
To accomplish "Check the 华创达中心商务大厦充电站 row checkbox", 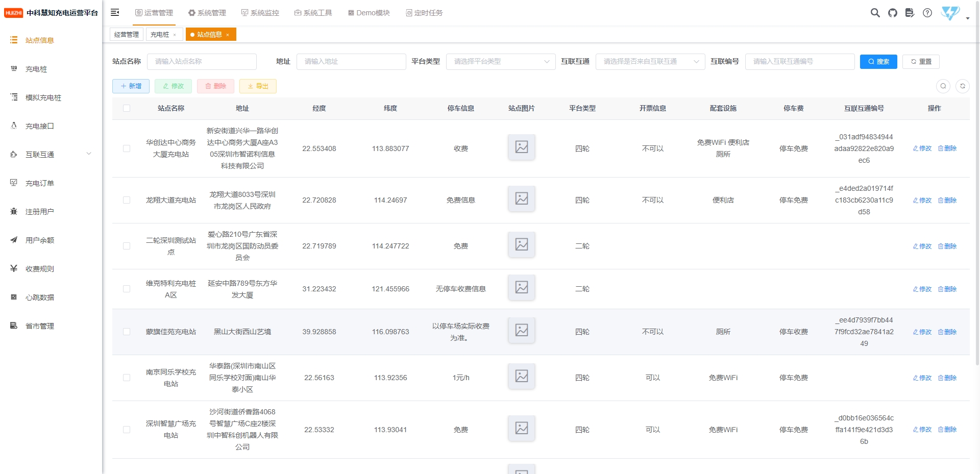I will point(127,148).
